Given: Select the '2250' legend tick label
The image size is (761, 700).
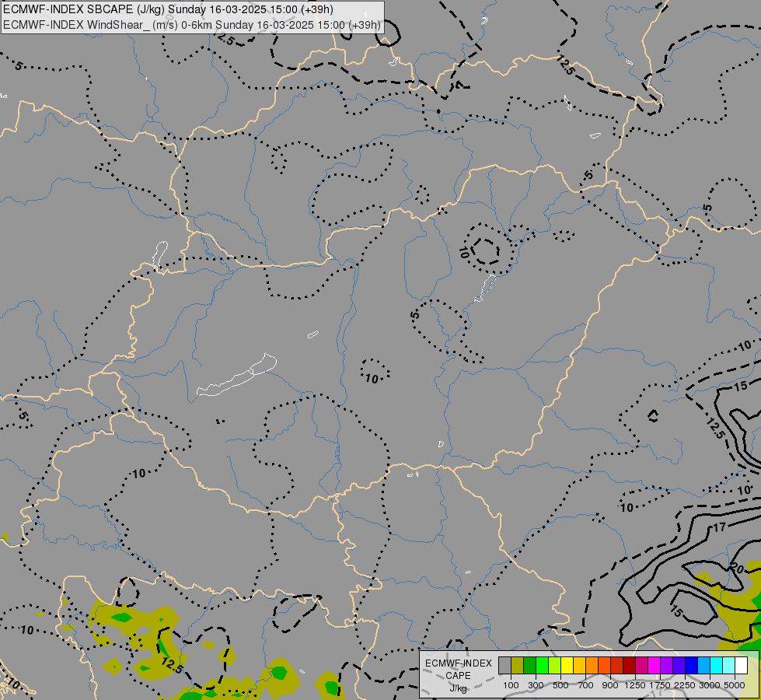Looking at the screenshot, I should [685, 685].
